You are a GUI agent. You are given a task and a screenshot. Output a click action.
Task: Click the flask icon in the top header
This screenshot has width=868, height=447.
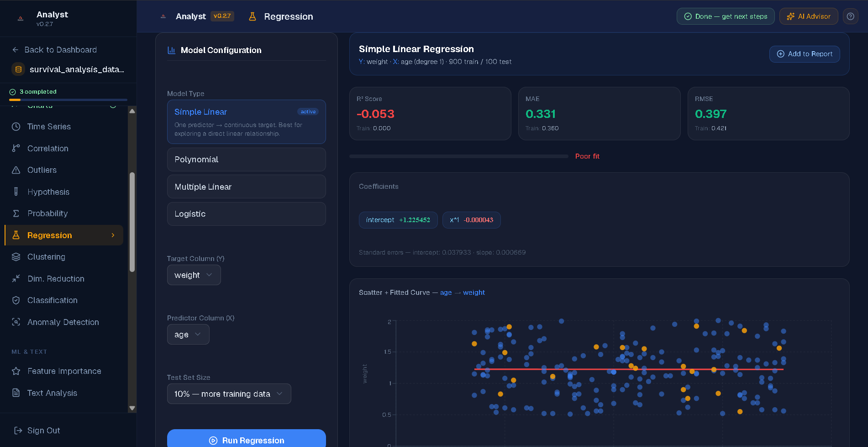(x=252, y=16)
